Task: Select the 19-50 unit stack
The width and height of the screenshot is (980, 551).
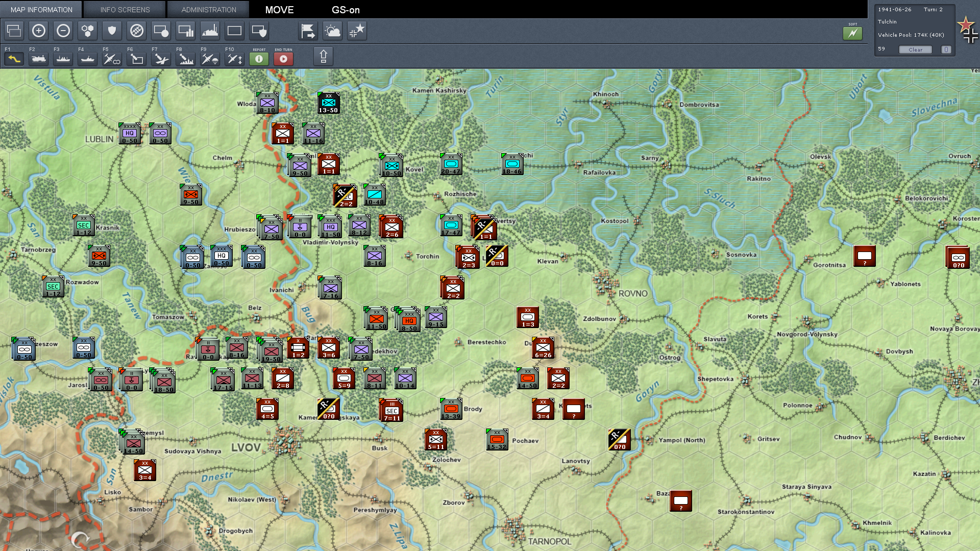Action: pyautogui.click(x=271, y=352)
